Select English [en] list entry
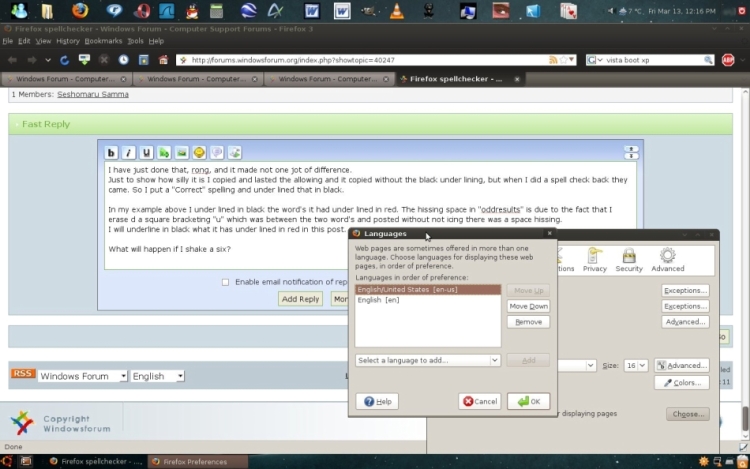Image resolution: width=750 pixels, height=469 pixels. coord(428,300)
